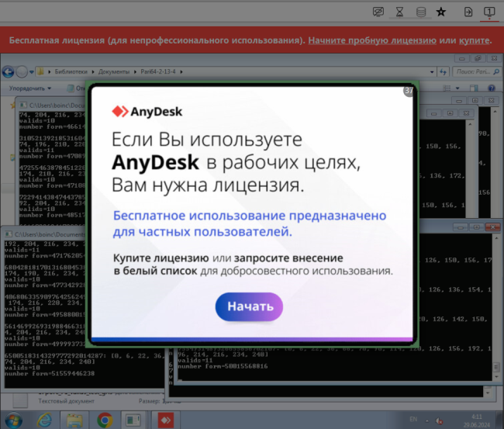Follow the 'Начните пробную лицензию' link in red banner

372,40
